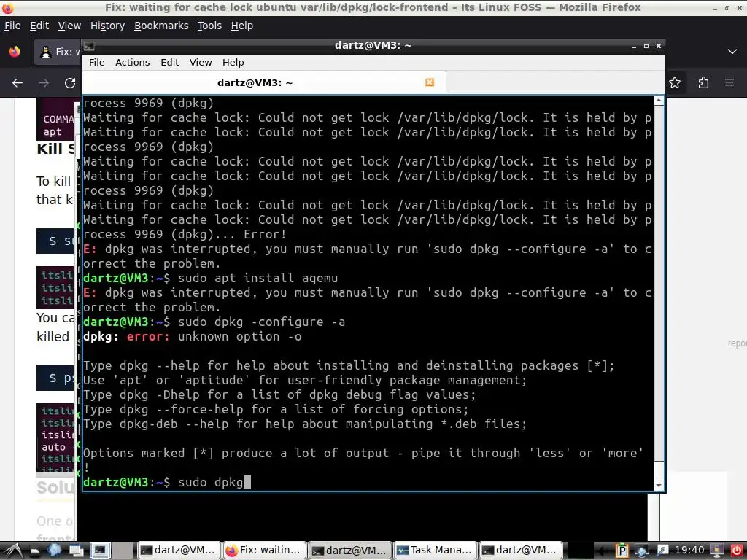The height and width of the screenshot is (560, 747).
Task: Click 'dpkg: error: unknown option -o' text
Action: coord(192,337)
